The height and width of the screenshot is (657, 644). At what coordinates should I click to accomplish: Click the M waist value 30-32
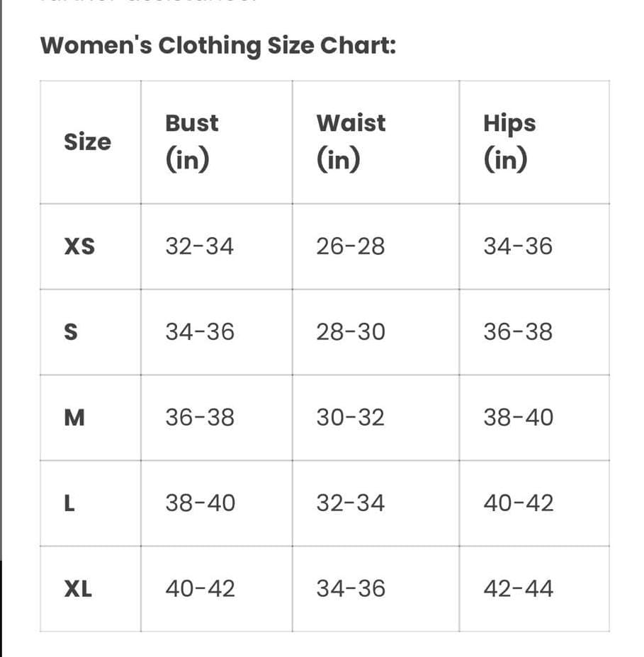(x=351, y=418)
